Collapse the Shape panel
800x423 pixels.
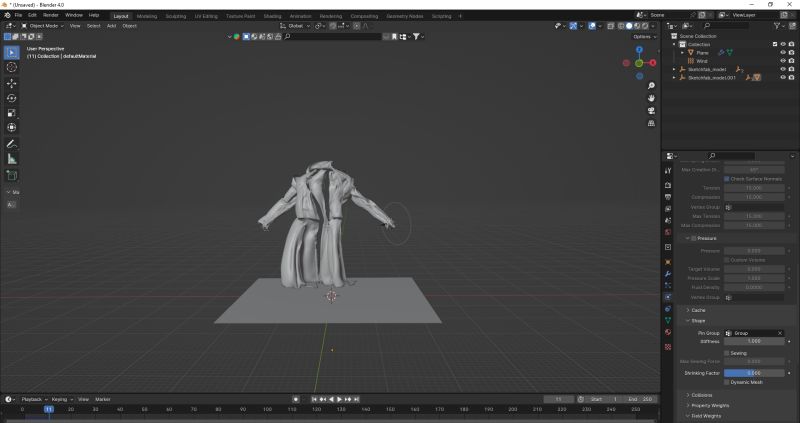[698, 321]
